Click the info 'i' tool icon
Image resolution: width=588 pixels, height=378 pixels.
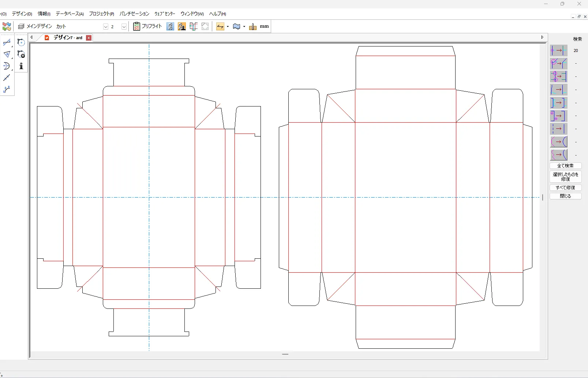point(21,66)
